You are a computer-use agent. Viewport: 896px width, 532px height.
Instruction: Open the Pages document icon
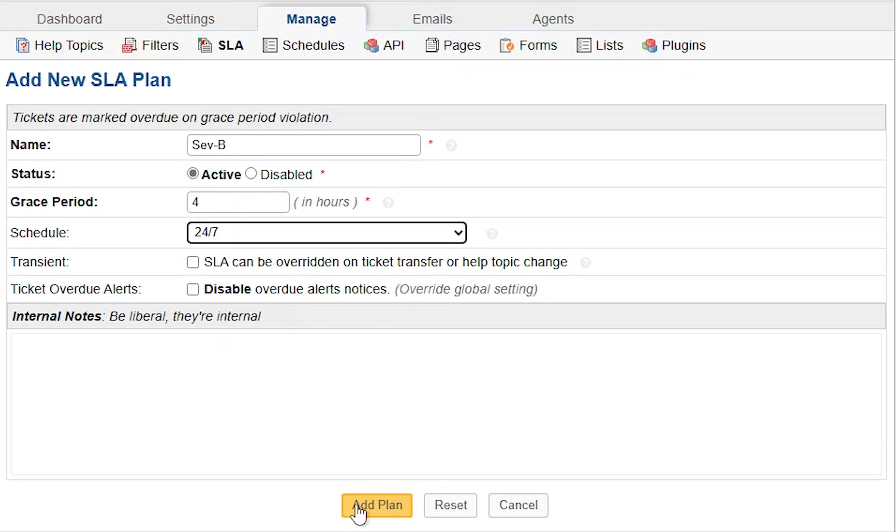(432, 46)
